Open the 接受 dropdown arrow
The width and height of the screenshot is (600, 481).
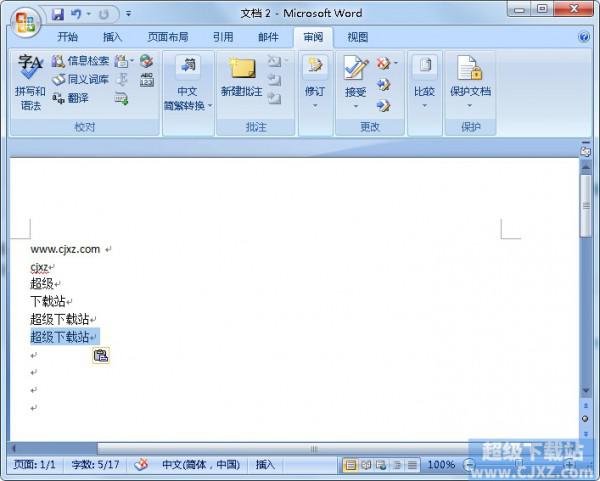click(356, 106)
